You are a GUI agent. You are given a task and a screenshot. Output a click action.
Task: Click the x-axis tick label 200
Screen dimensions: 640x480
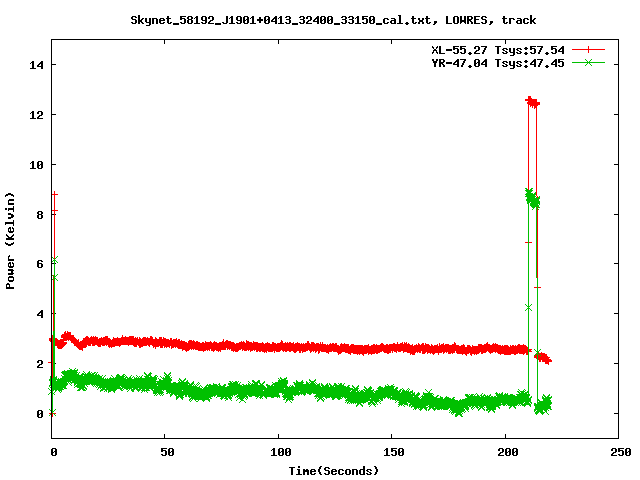pyautogui.click(x=507, y=452)
